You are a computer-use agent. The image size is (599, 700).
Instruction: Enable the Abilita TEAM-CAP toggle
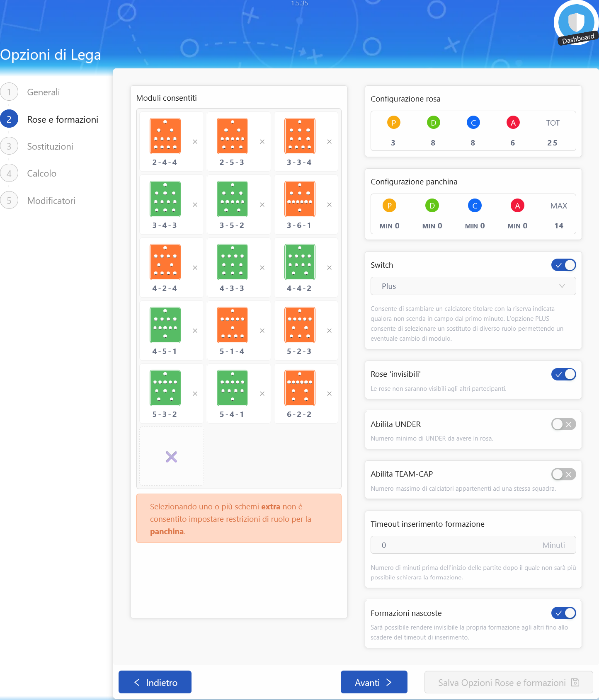coord(563,474)
